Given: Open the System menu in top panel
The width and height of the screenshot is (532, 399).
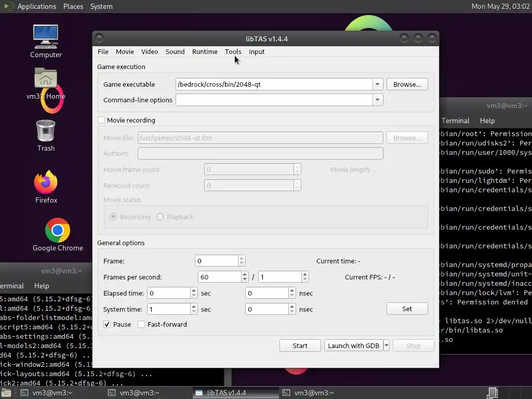Looking at the screenshot, I should pos(101,6).
